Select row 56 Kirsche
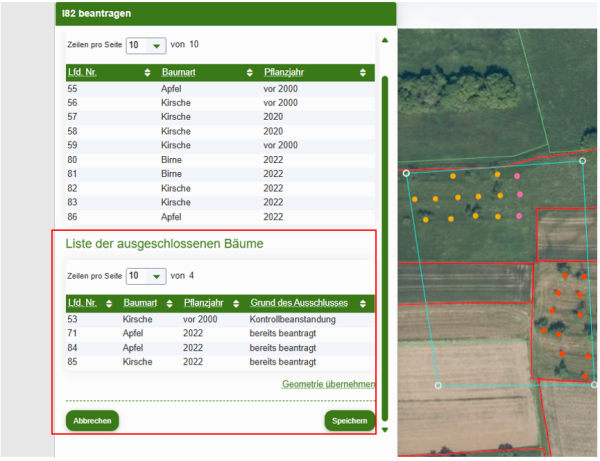 click(220, 103)
